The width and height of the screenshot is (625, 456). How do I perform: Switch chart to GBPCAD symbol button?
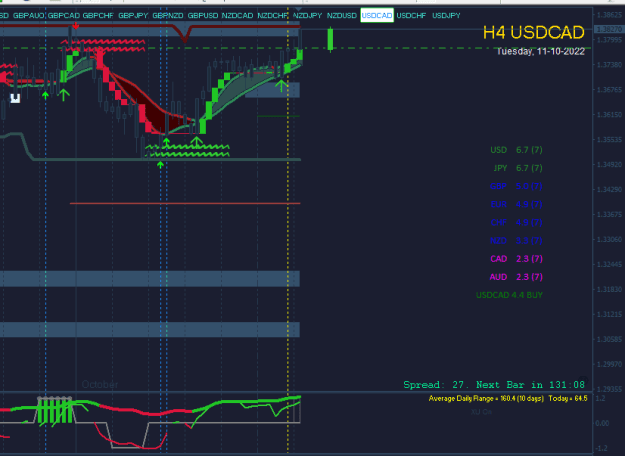point(64,16)
